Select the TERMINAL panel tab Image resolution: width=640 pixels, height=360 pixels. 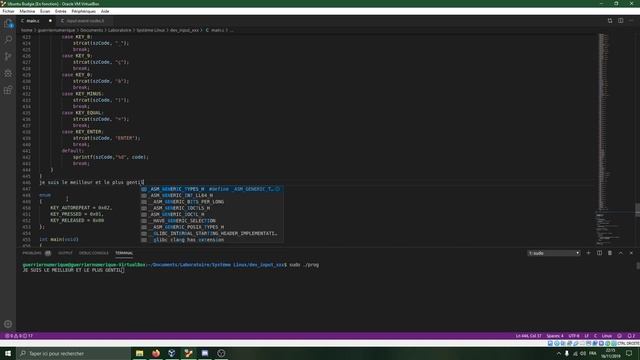124,253
